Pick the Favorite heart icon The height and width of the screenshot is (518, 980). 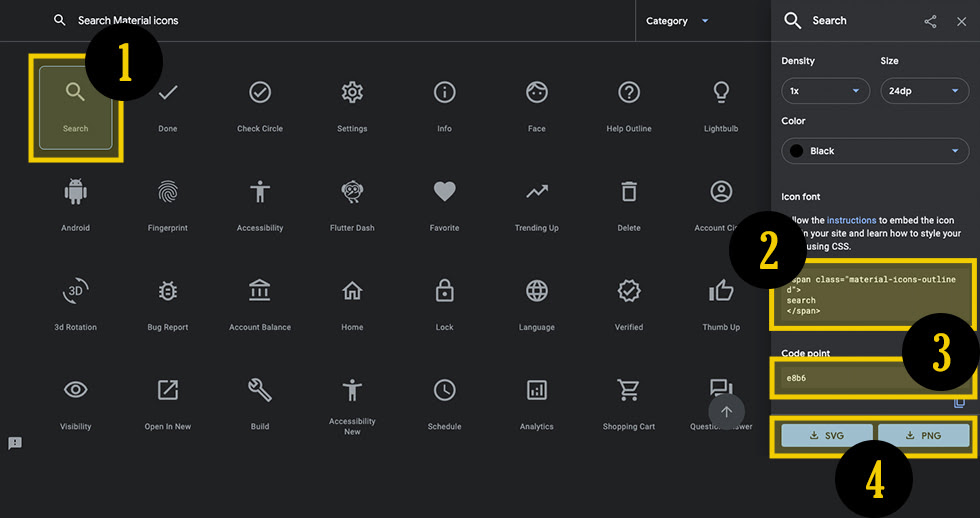click(x=444, y=192)
